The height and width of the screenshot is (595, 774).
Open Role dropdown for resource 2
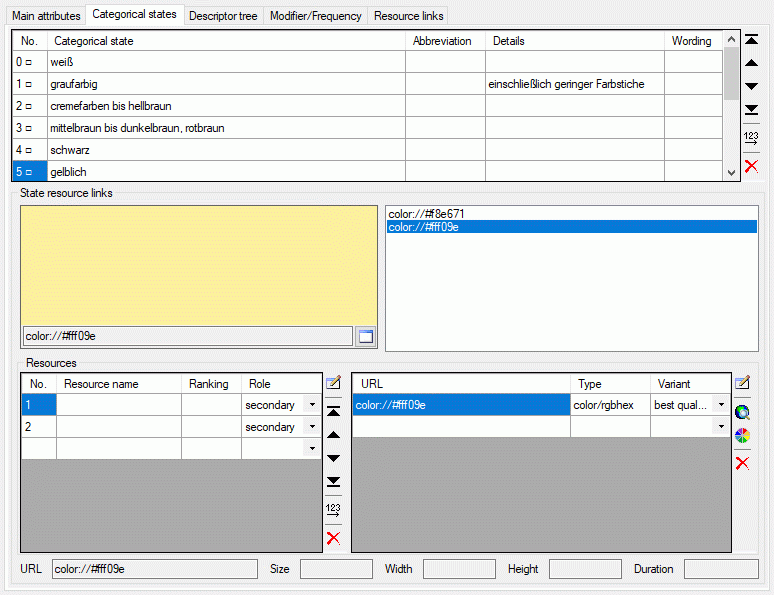pyautogui.click(x=312, y=427)
